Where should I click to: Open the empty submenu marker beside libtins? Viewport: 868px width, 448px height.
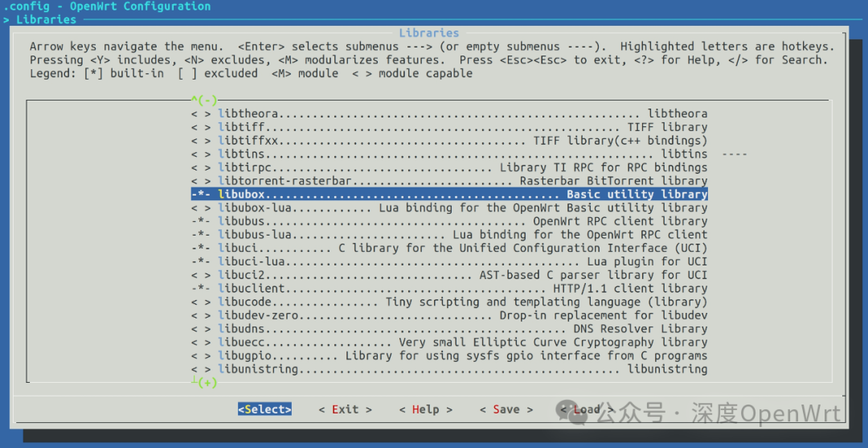[x=735, y=154]
